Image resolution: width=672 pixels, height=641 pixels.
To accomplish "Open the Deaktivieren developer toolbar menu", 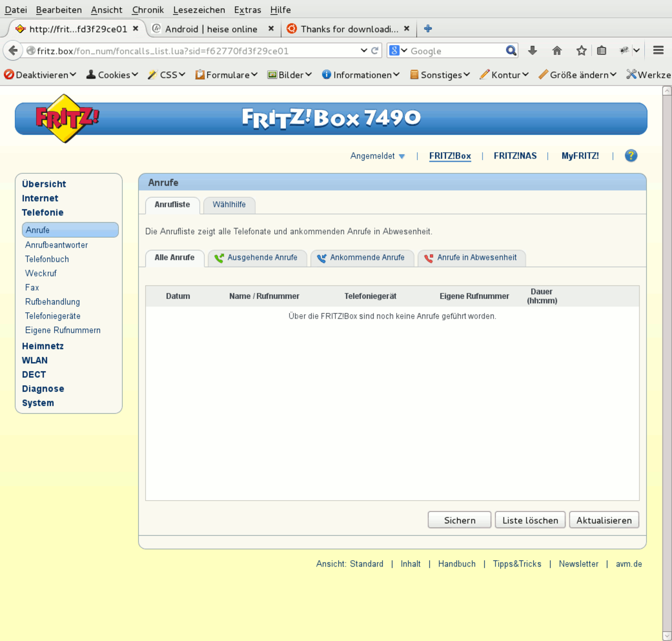I will coord(40,75).
